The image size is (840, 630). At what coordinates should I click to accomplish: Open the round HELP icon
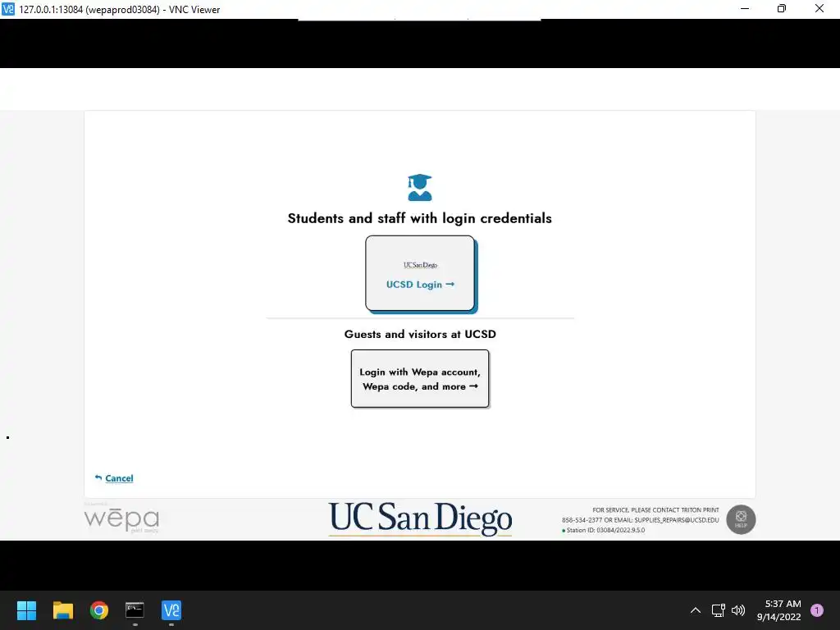[741, 519]
